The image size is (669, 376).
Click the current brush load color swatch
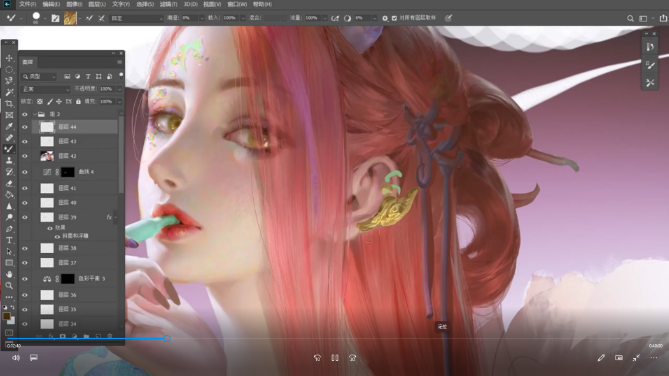[x=70, y=18]
